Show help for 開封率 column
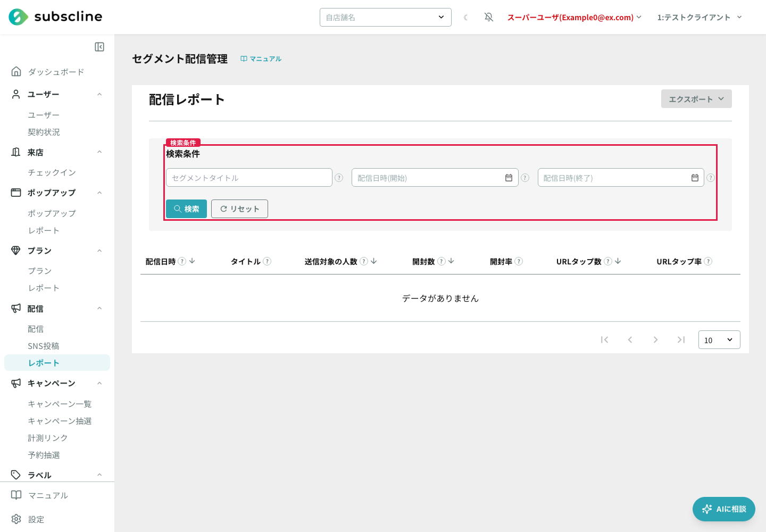The height and width of the screenshot is (532, 766). tap(519, 261)
